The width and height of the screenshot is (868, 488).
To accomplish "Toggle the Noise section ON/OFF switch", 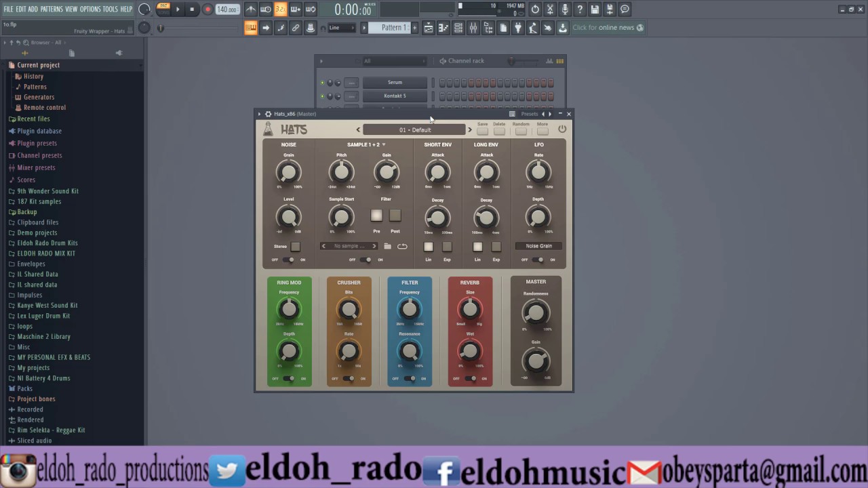I will pos(289,260).
